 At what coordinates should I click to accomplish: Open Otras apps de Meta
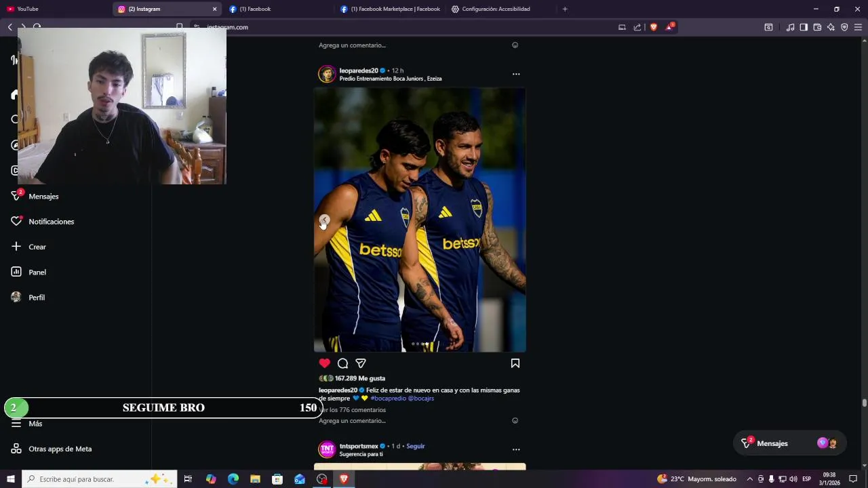(52, 449)
